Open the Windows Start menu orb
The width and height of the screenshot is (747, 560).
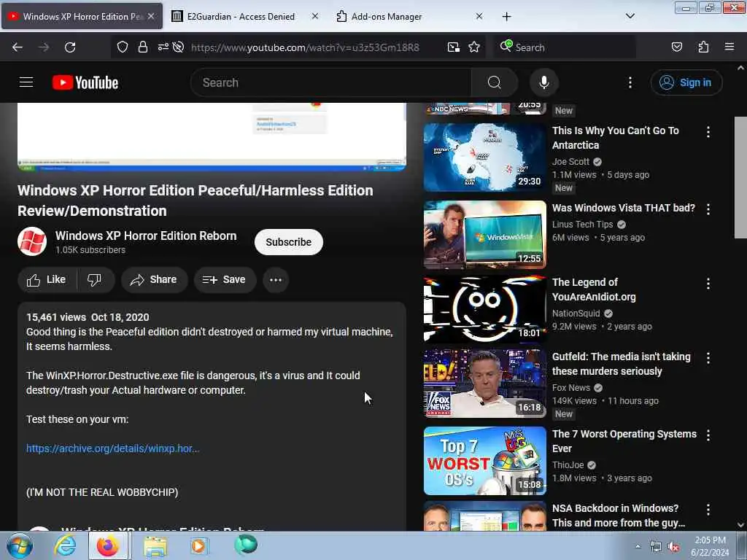(19, 545)
